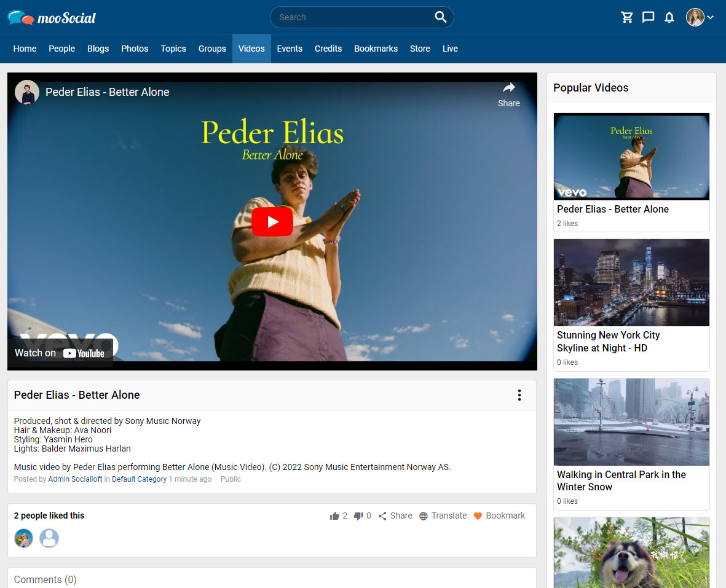Open the dog video thumbnail

(x=631, y=552)
